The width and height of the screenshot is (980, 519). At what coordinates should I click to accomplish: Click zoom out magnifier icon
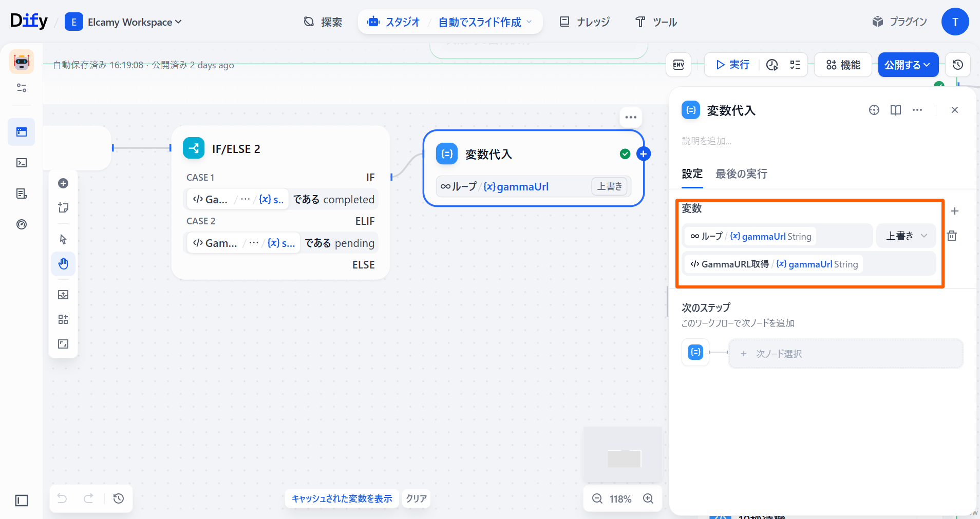[x=597, y=498]
